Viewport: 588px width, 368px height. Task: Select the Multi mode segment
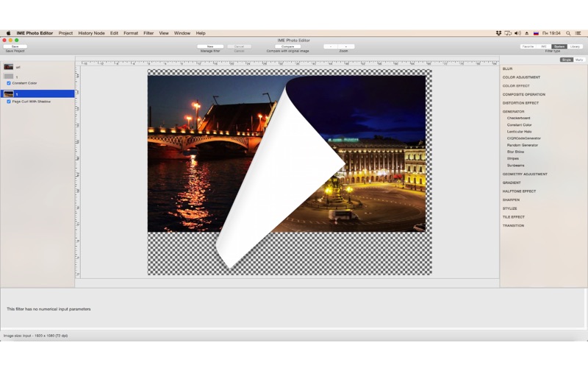tap(579, 60)
